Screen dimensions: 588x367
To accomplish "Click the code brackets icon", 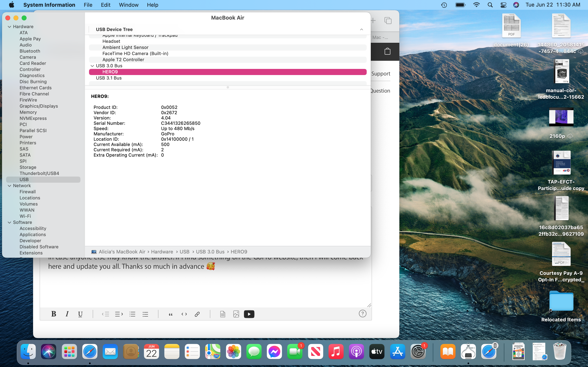I will (x=184, y=314).
